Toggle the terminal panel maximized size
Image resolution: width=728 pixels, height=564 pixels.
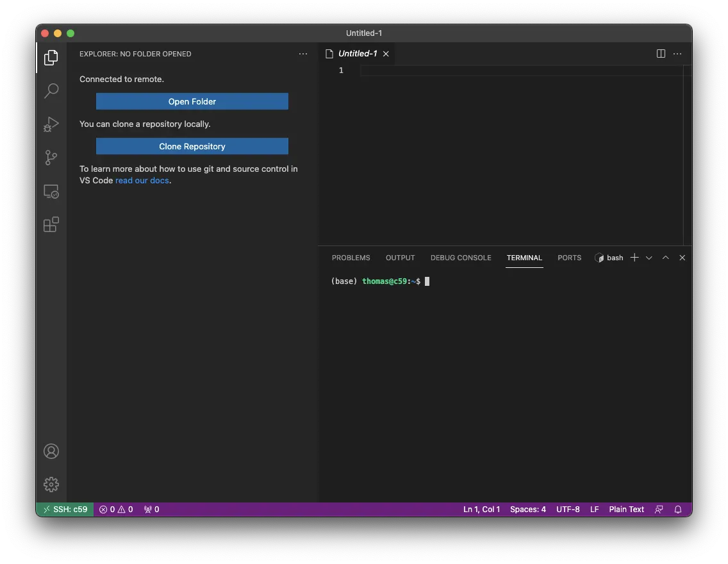pos(665,258)
